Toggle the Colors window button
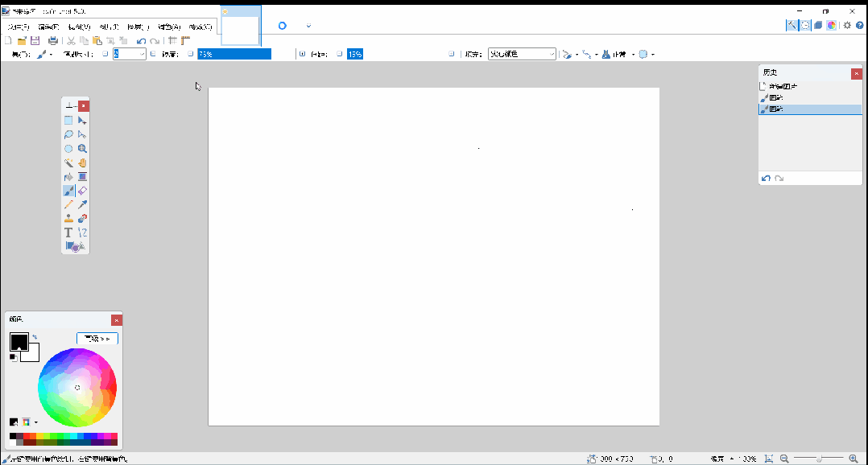This screenshot has height=465, width=868. coord(832,26)
